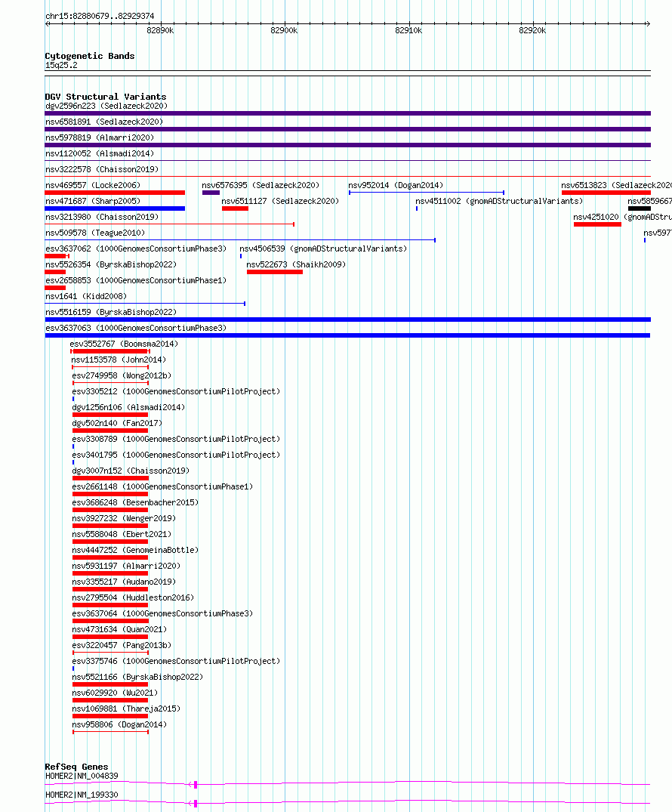
Task: Click the 82910k ruler tick label
Action: click(408, 30)
